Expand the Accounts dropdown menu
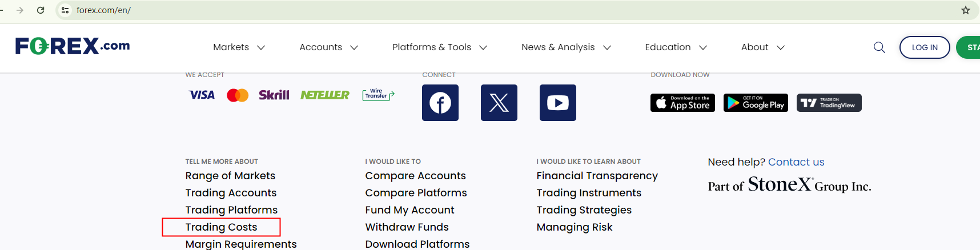Screen dimensions: 980x250 pyautogui.click(x=328, y=47)
